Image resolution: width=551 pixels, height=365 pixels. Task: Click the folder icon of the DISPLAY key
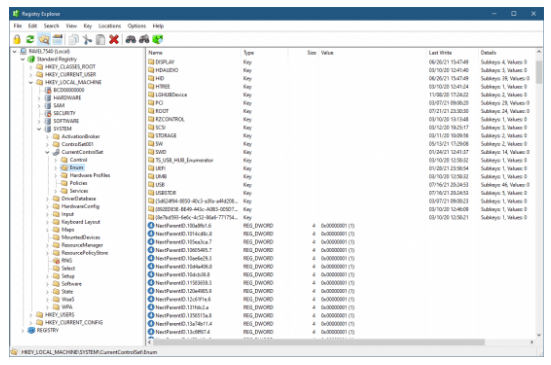151,62
